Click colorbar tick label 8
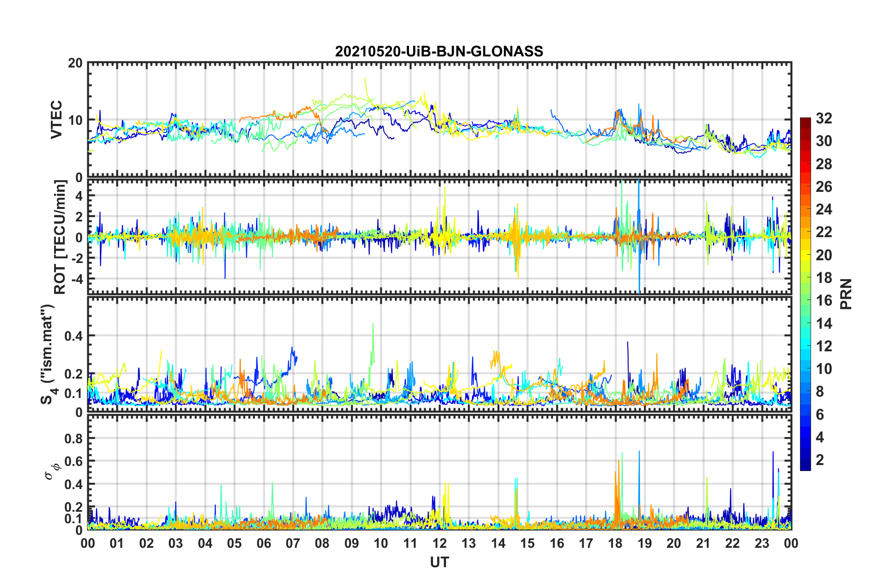Viewport: 879px width, 588px height. point(820,392)
